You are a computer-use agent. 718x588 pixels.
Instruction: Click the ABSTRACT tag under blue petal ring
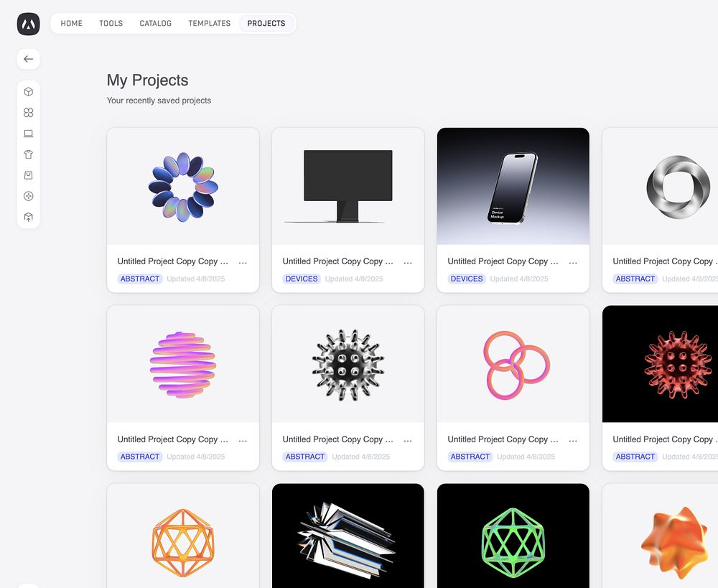coord(140,279)
